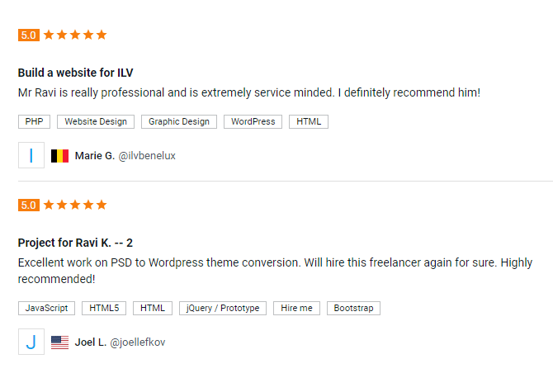Select the Hire me tag
The height and width of the screenshot is (392, 553).
296,308
